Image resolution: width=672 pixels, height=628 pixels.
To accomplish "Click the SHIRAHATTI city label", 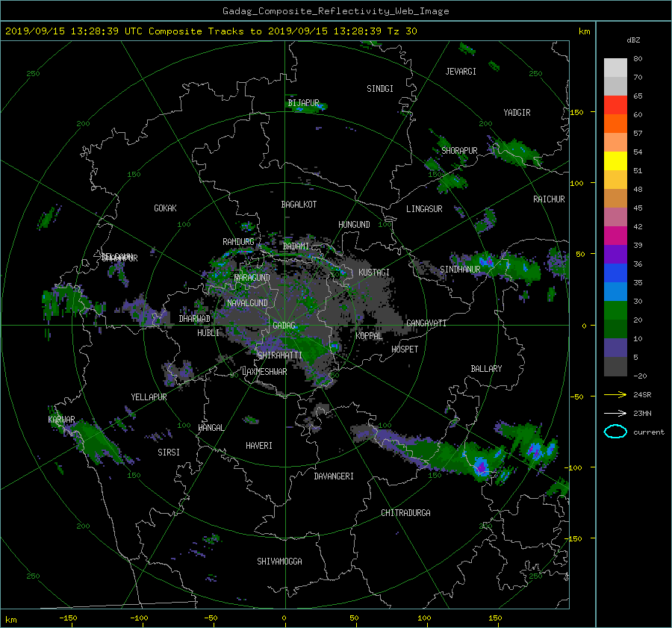I will tap(280, 355).
